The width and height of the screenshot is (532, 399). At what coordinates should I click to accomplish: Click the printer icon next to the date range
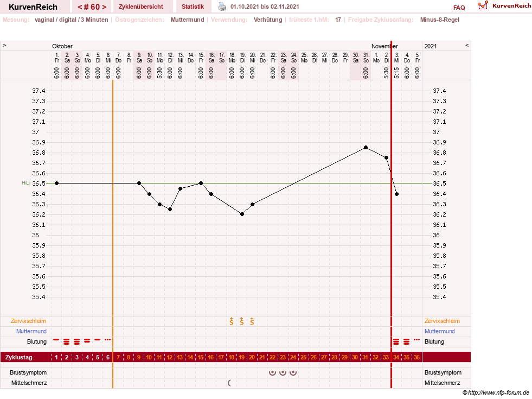[x=222, y=7]
